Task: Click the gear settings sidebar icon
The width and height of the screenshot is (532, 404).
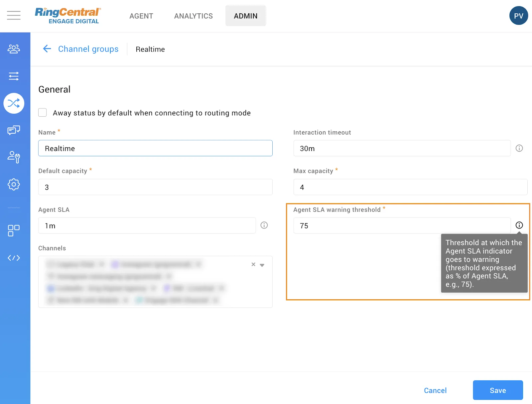Action: 14,184
